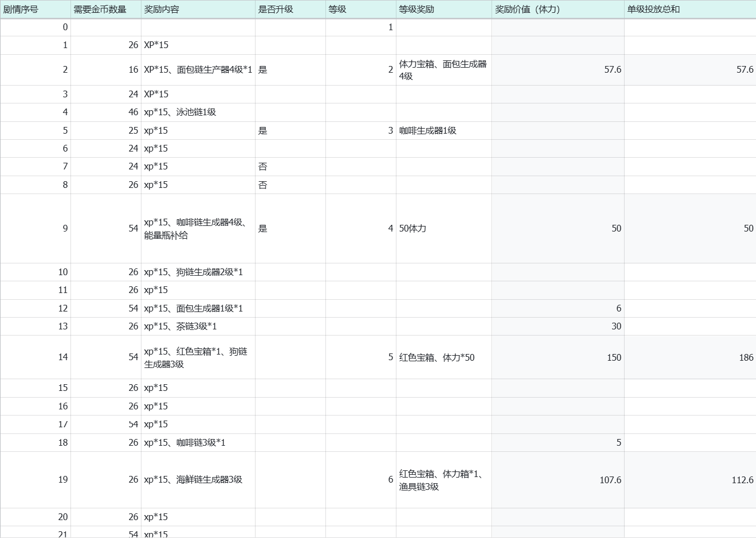The image size is (756, 538).
Task: Select the cell 'XP*15、面包链生产器4级*1'
Action: (198, 70)
